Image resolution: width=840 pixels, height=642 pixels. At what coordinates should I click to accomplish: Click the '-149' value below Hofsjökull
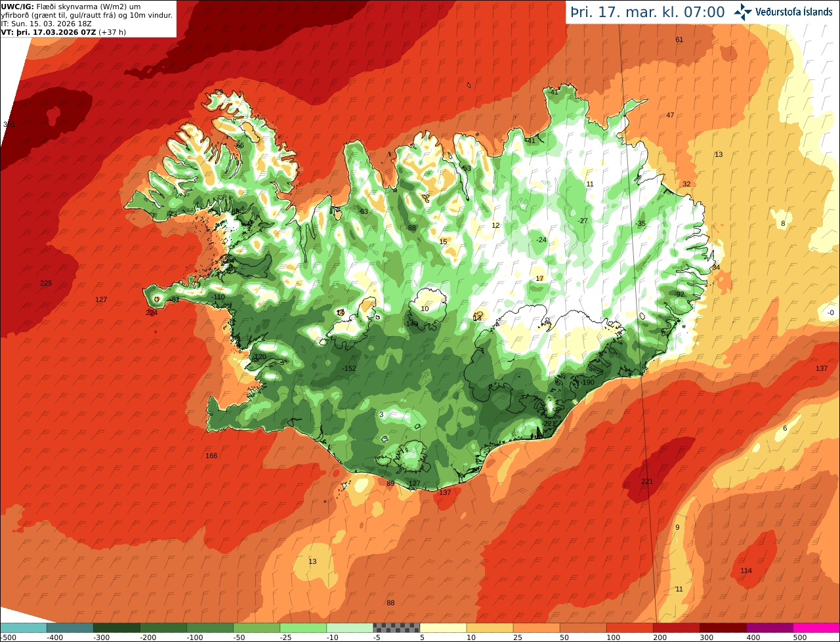[x=411, y=324]
